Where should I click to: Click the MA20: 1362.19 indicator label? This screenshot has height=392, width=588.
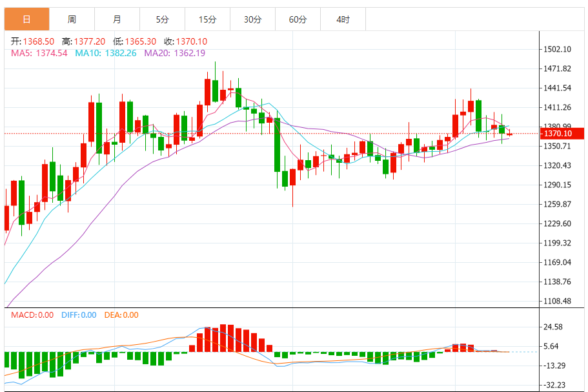[175, 53]
